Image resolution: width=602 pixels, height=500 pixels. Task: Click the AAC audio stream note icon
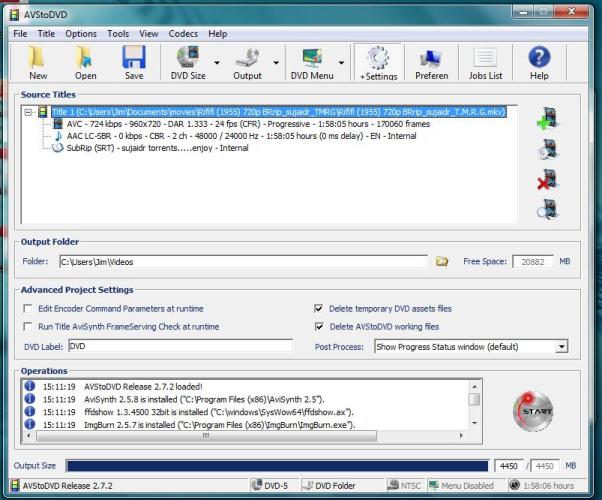click(x=58, y=136)
